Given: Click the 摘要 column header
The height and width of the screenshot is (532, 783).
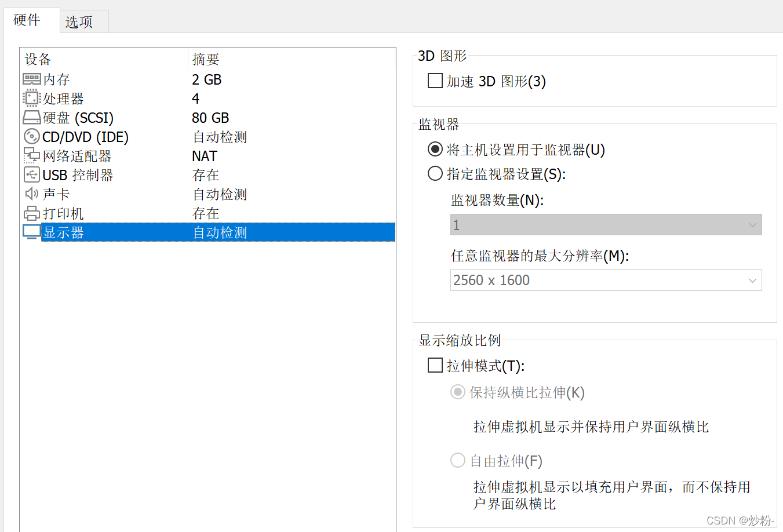Looking at the screenshot, I should pyautogui.click(x=292, y=59).
